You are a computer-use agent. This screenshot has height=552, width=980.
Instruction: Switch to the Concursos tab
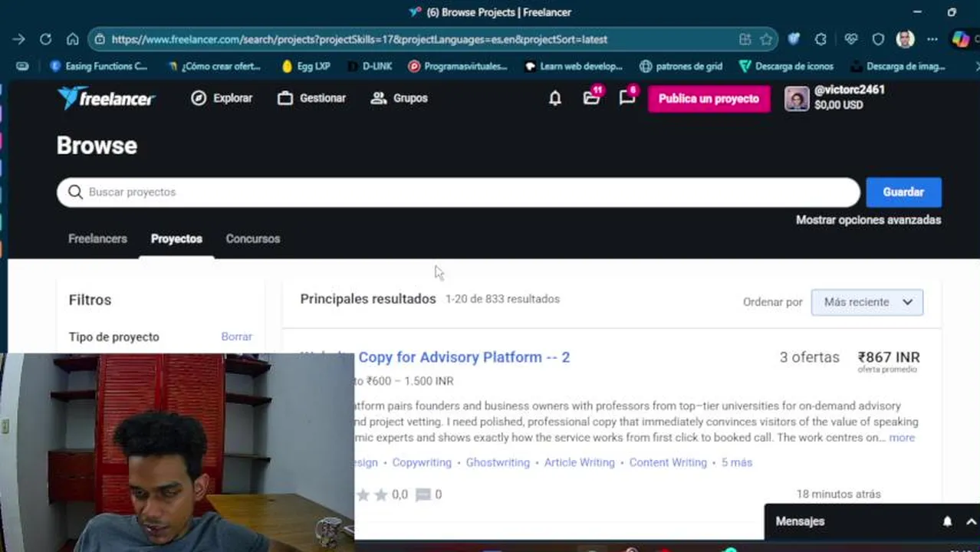coord(253,238)
